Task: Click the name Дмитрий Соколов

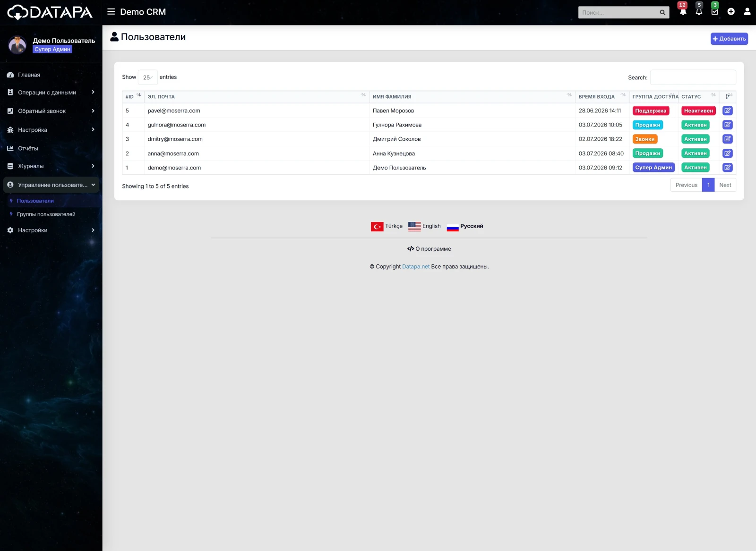Action: click(396, 139)
